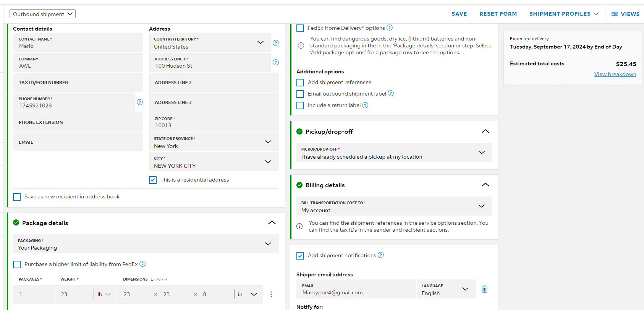The height and width of the screenshot is (310, 644).
Task: Check Purchase a higher limit of liability
Action: click(17, 265)
